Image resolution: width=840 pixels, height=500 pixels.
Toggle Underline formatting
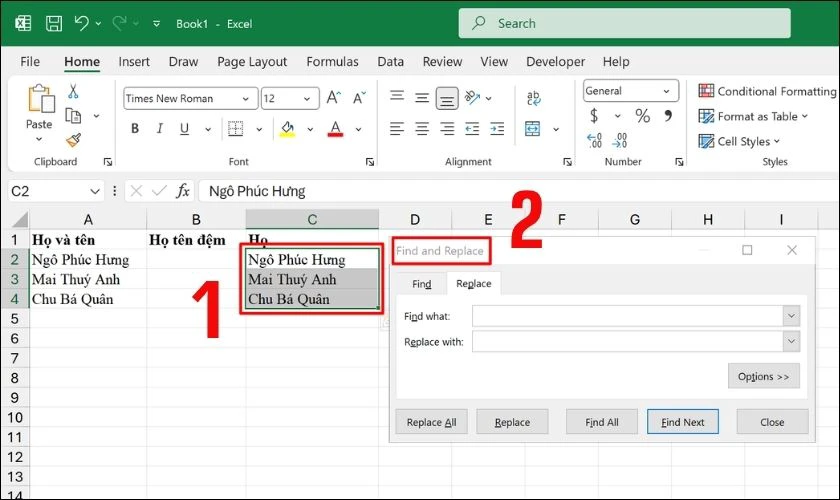tap(184, 129)
